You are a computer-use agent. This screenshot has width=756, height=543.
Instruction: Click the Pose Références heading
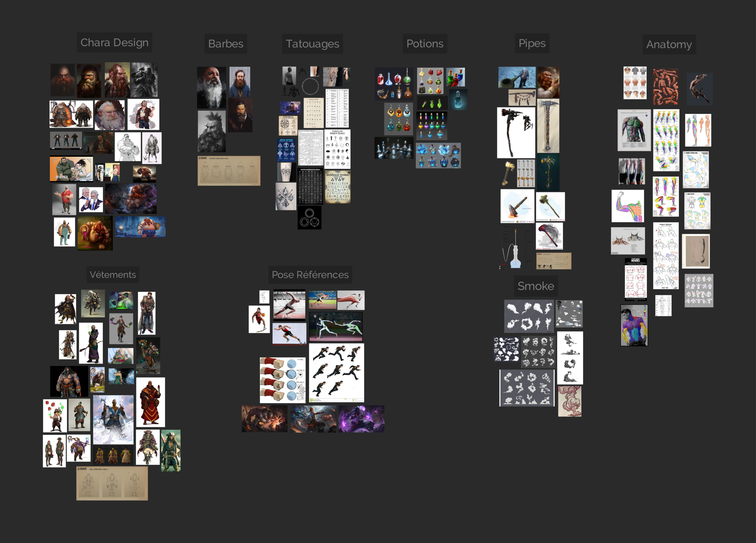pos(310,275)
